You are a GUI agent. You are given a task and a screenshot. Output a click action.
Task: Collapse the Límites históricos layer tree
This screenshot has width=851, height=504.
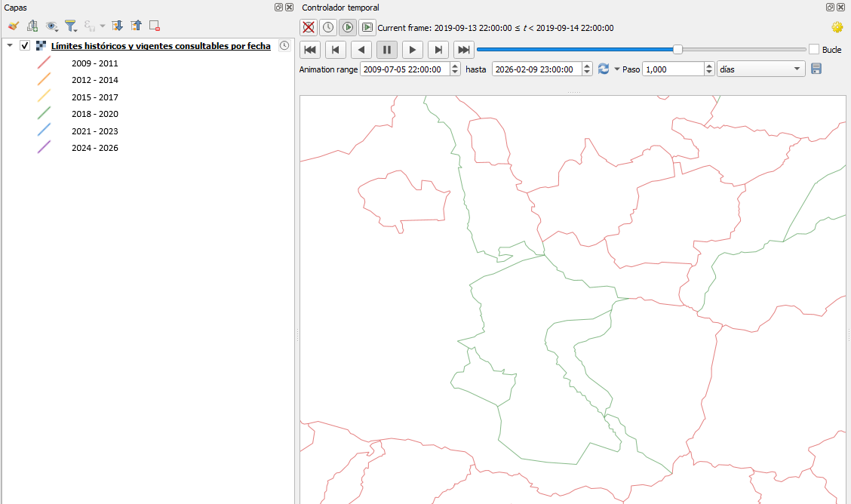coord(10,46)
